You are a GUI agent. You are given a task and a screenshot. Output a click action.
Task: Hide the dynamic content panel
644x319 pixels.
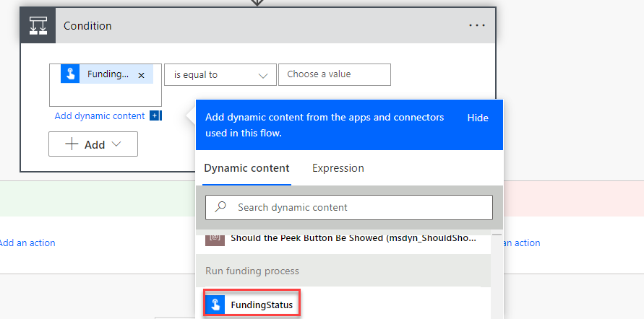pyautogui.click(x=477, y=118)
